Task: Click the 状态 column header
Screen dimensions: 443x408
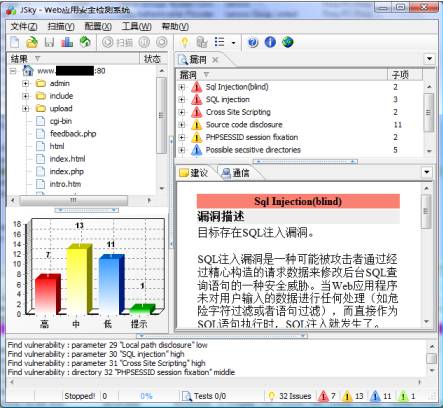Action: (x=152, y=59)
